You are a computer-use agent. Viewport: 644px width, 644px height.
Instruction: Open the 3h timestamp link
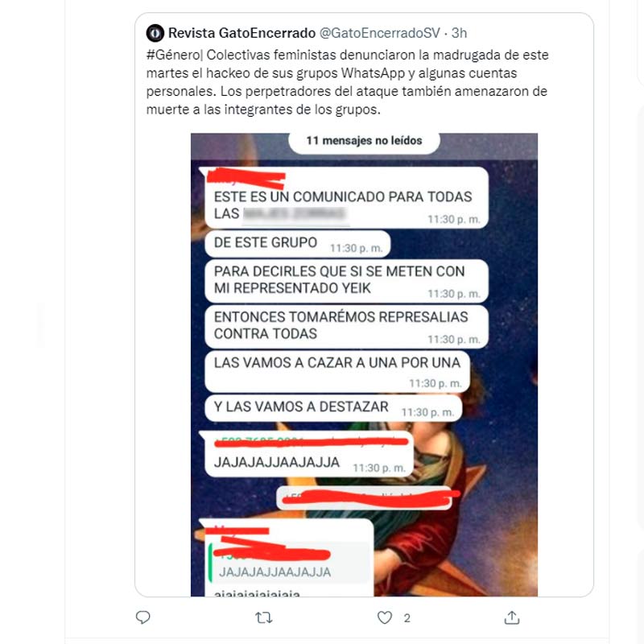coord(459,33)
